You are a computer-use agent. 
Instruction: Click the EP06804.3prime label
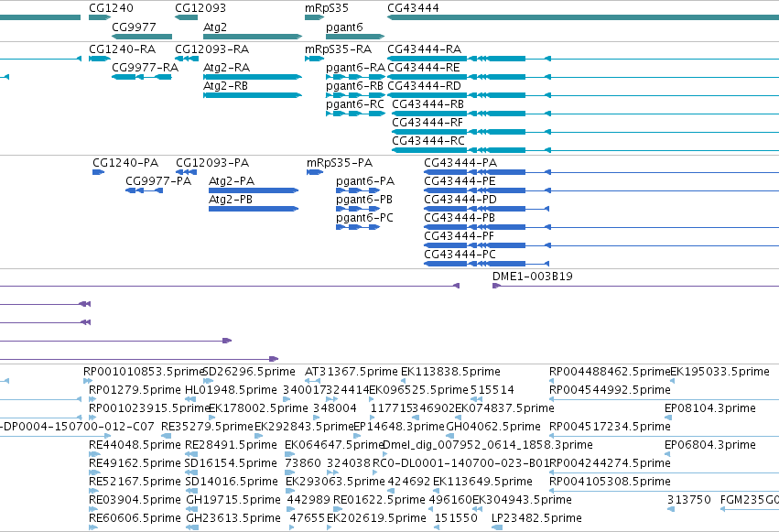(710, 445)
